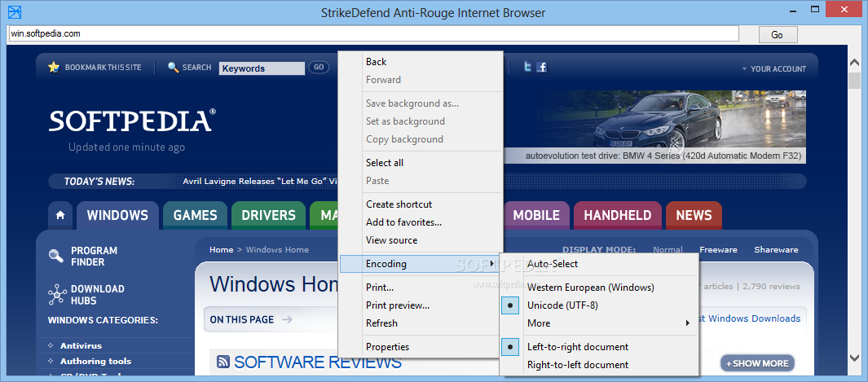Viewport: 868px width, 382px height.
Task: Switch to the Handheld tab
Action: [x=617, y=216]
